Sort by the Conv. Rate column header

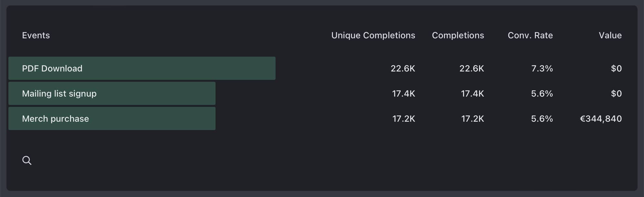tap(530, 35)
